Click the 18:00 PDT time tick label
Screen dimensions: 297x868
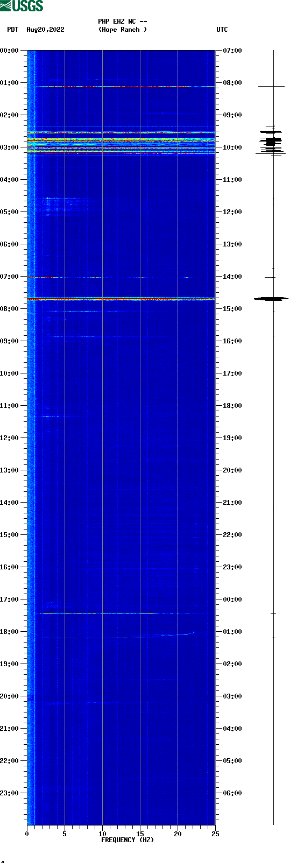click(x=9, y=632)
